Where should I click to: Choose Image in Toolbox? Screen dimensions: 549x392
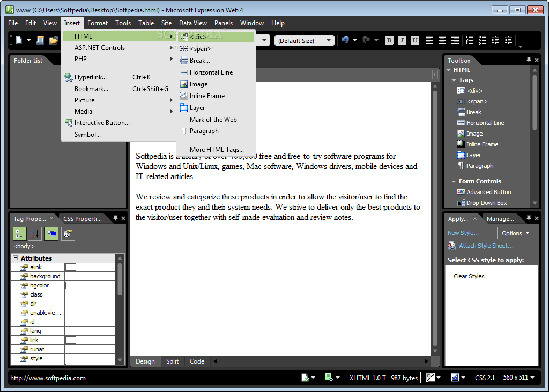470,134
